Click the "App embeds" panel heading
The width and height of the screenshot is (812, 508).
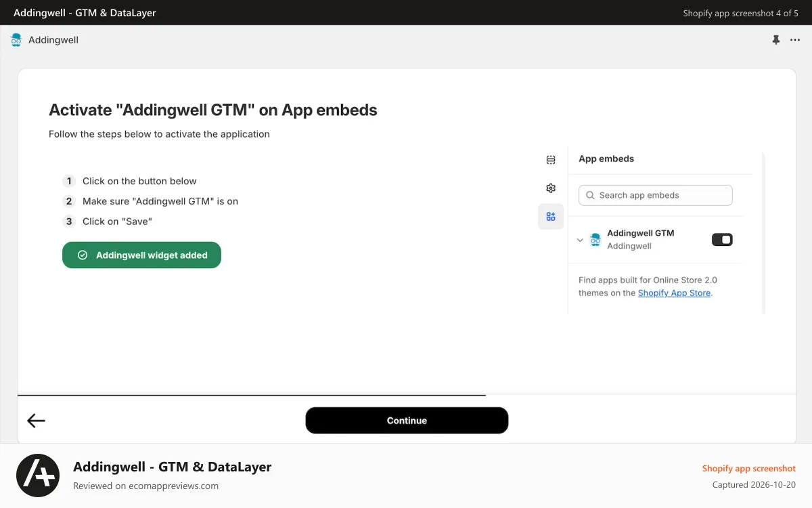coord(606,158)
